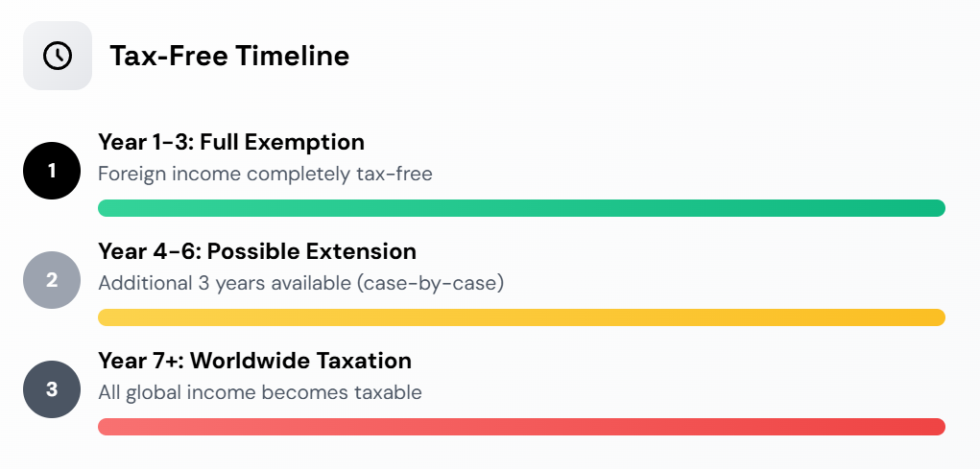Open Year 4-6: Possible Extension heading

pos(257,252)
